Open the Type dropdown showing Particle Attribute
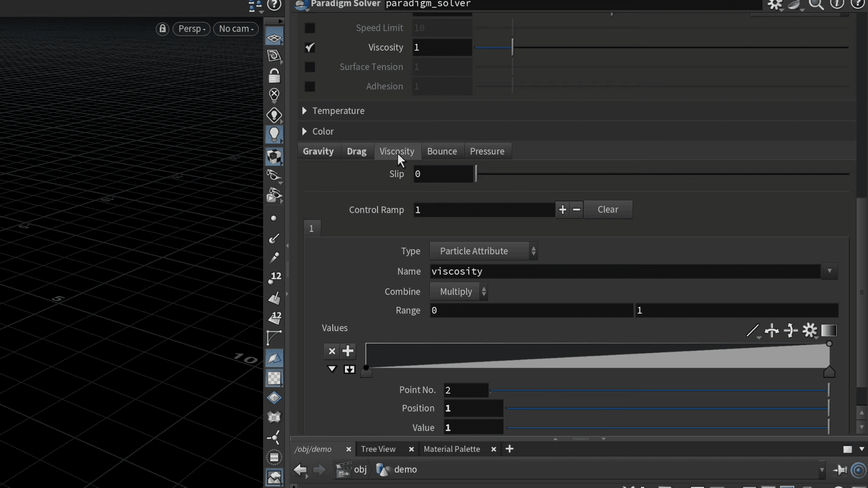The image size is (868, 488). pyautogui.click(x=483, y=251)
